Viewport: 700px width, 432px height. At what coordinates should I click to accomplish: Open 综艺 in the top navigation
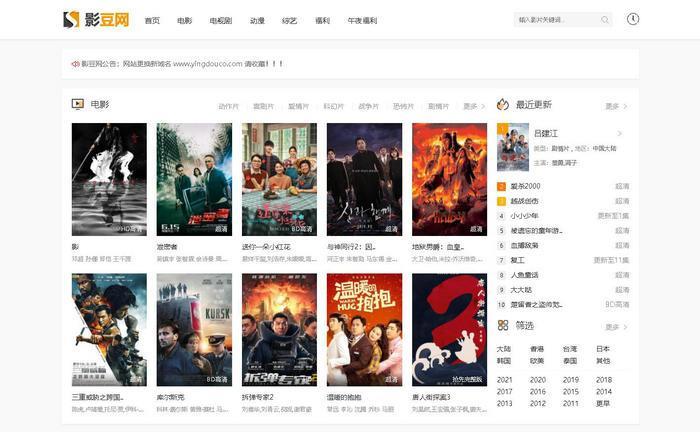(289, 21)
